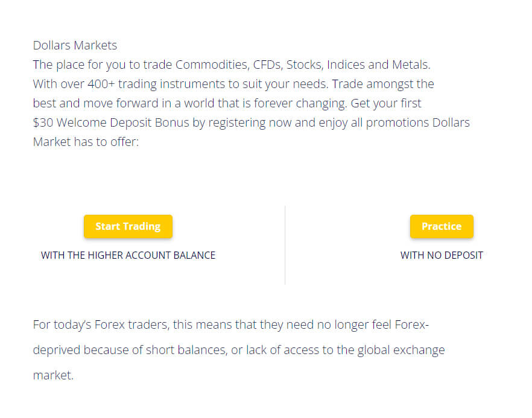This screenshot has height=418, width=532.
Task: Click the Start Trading button
Action: 128,226
